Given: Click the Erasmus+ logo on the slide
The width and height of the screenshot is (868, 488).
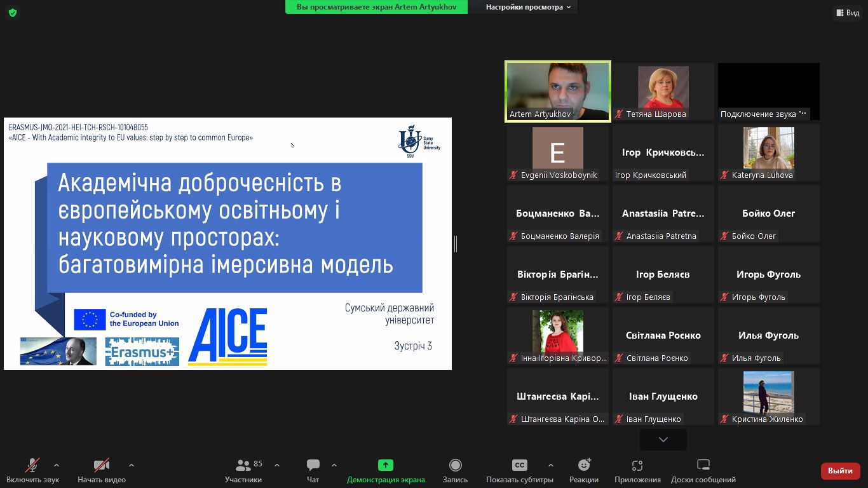Looking at the screenshot, I should point(142,351).
